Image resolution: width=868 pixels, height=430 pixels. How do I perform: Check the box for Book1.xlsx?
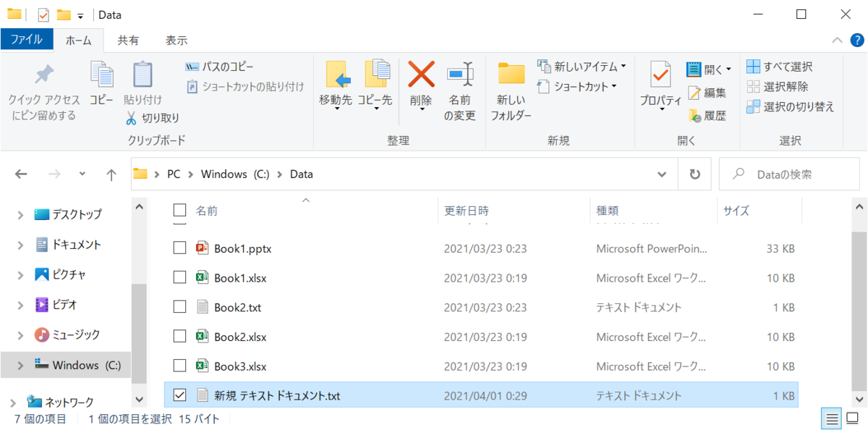[180, 278]
